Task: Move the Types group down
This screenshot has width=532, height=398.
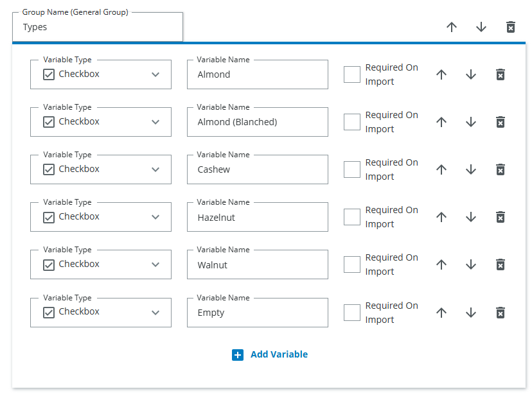Action: (x=481, y=27)
